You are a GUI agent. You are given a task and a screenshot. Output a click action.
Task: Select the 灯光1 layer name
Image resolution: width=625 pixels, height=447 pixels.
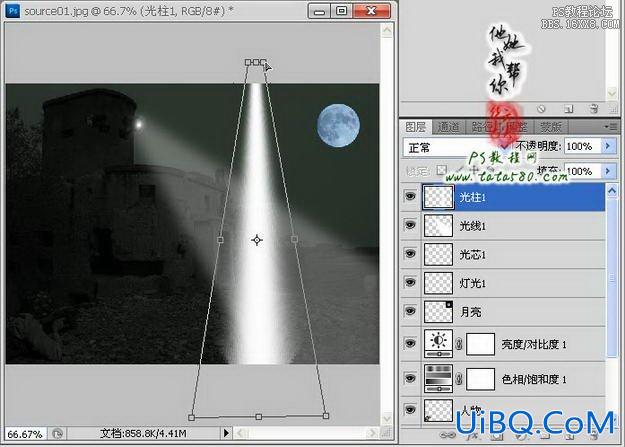pyautogui.click(x=473, y=283)
